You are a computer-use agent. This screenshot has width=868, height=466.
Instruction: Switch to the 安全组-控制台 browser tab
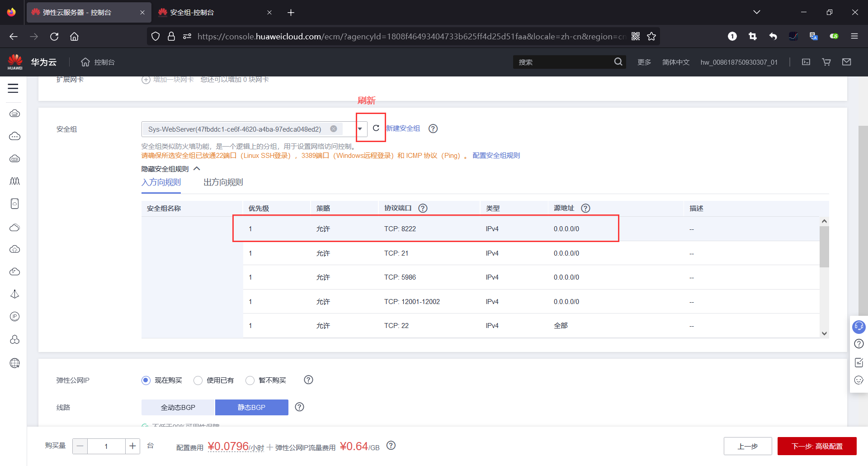click(215, 13)
